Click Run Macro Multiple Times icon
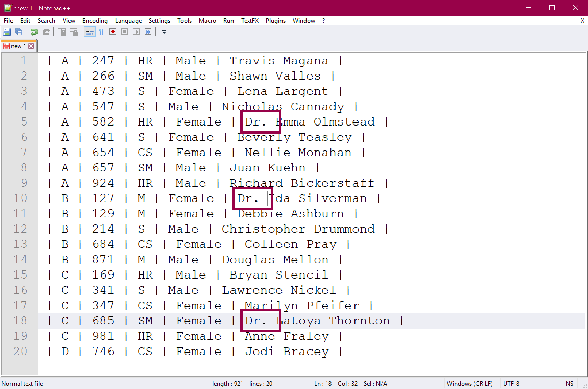588x389 pixels. (148, 32)
